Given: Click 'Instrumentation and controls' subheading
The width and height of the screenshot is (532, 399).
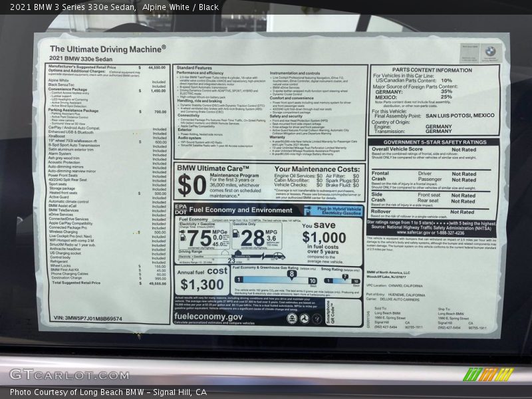Looking at the screenshot, I should (295, 73).
